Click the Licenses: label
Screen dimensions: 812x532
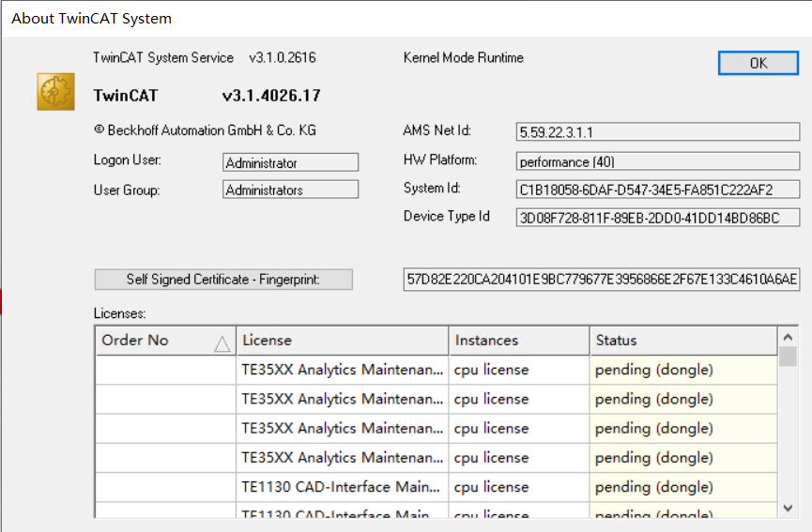tap(119, 313)
